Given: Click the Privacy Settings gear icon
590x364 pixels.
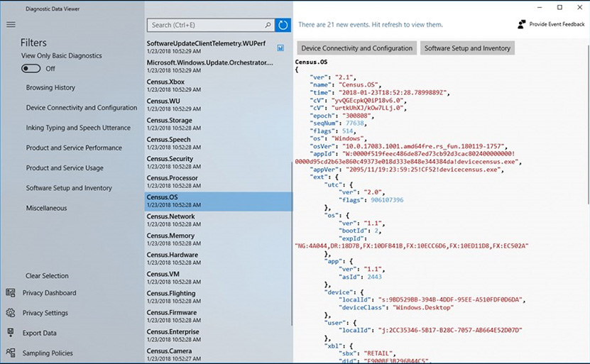Looking at the screenshot, I should pyautogui.click(x=11, y=312).
